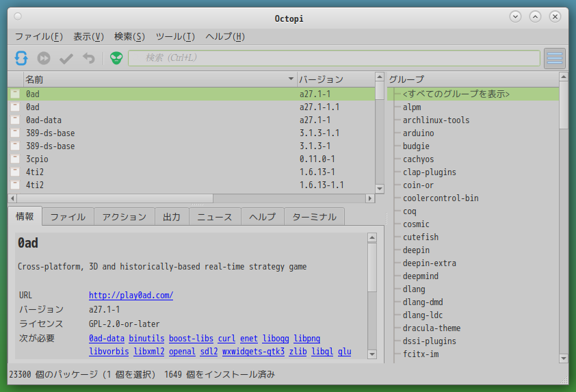Open the enet dependency link
Viewport: 576px width, 392px height.
coord(249,339)
